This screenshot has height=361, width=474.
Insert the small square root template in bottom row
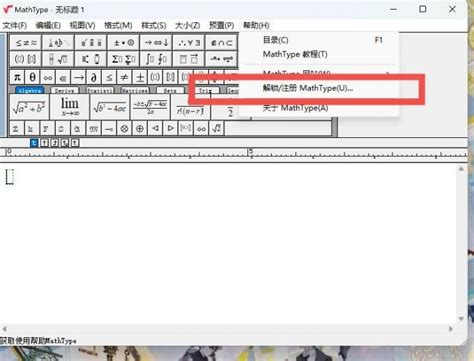point(217,128)
